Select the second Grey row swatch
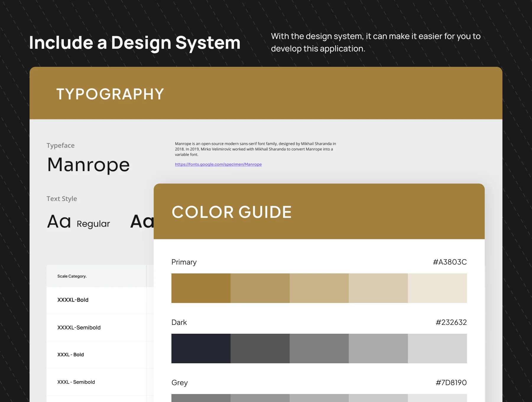 tap(260, 398)
